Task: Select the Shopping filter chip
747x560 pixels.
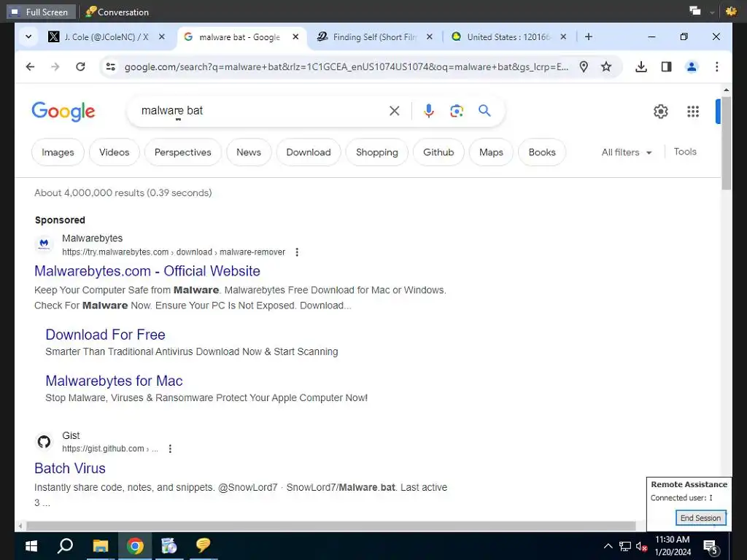Action: click(x=377, y=152)
